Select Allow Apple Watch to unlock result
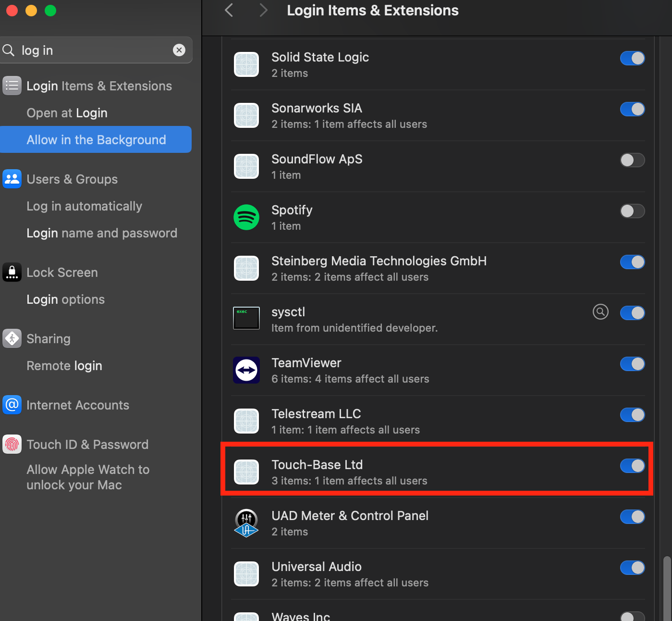The height and width of the screenshot is (621, 672). pos(96,477)
